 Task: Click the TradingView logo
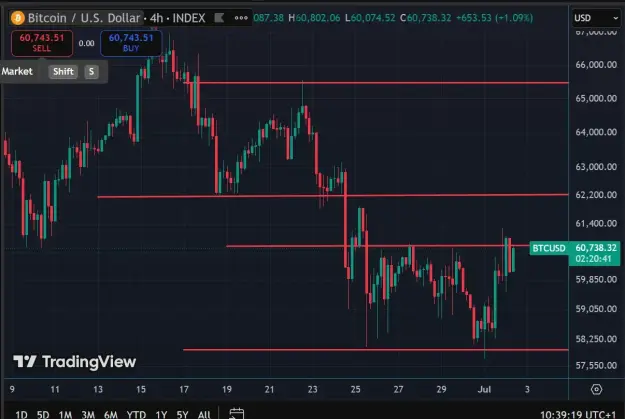[75, 362]
